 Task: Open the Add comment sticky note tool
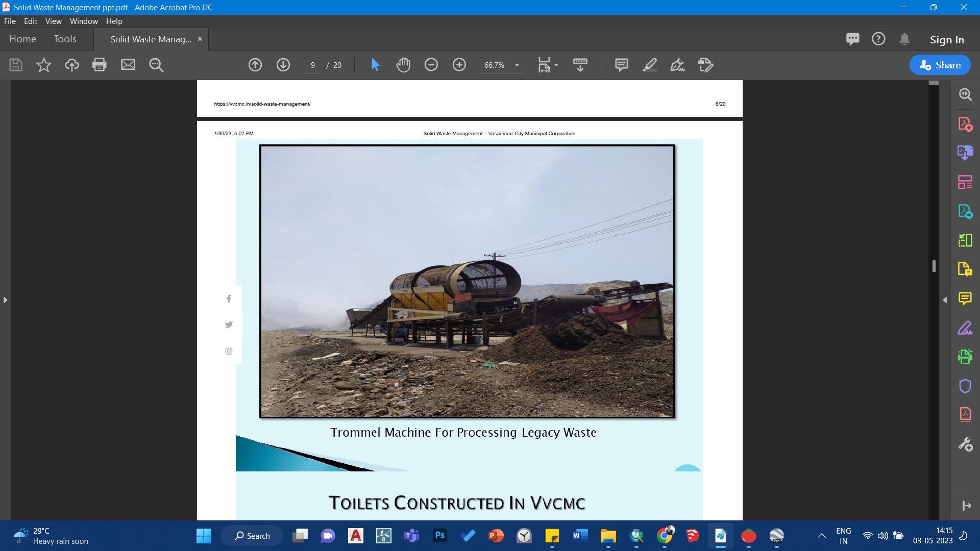pos(621,65)
